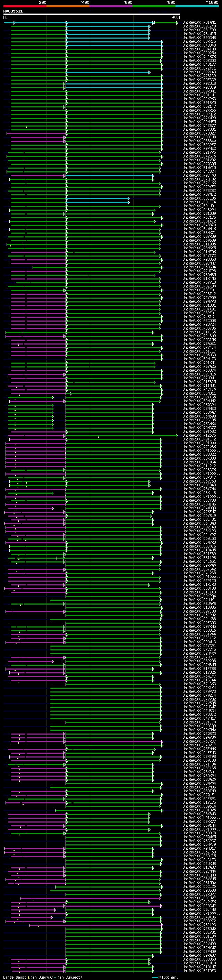Select the label UniRef100_C1MZD6

[199, 252]
